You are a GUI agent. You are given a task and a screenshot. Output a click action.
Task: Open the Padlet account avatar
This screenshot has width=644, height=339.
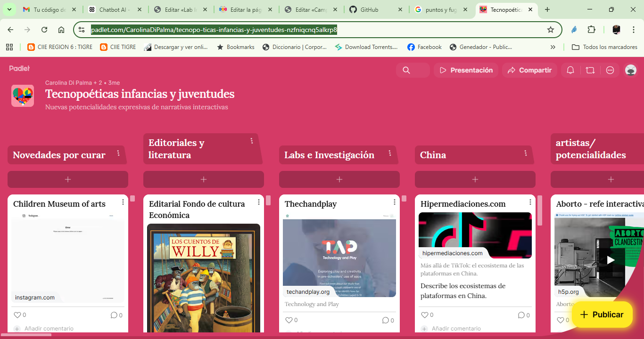click(x=630, y=70)
